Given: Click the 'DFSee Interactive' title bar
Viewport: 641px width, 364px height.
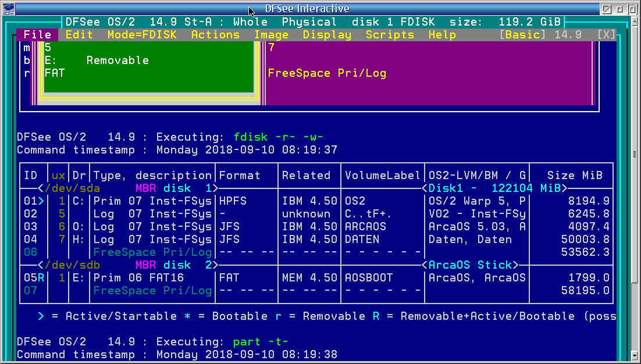Looking at the screenshot, I should (308, 9).
